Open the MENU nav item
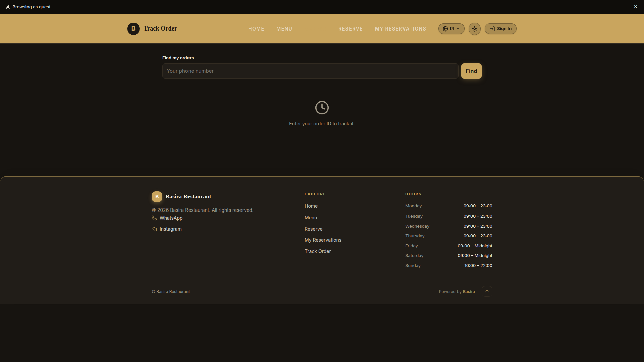Screen dimensions: 644x362 click(x=284, y=29)
